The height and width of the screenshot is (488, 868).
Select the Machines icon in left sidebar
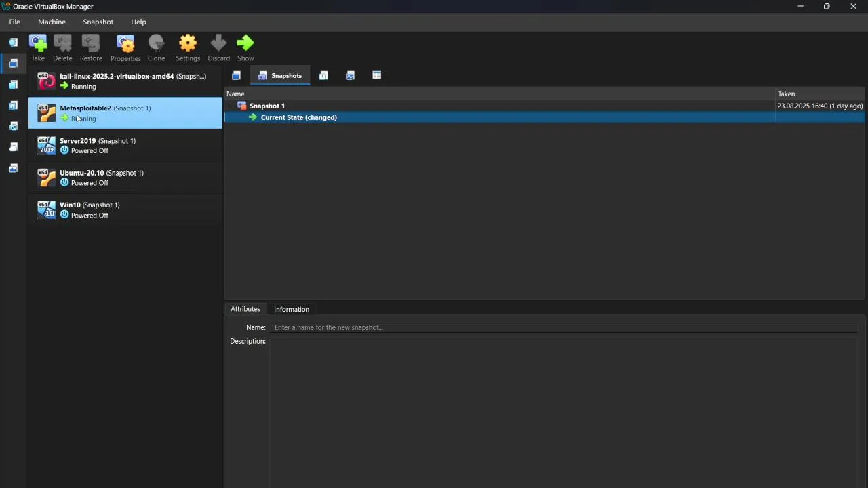tap(13, 64)
